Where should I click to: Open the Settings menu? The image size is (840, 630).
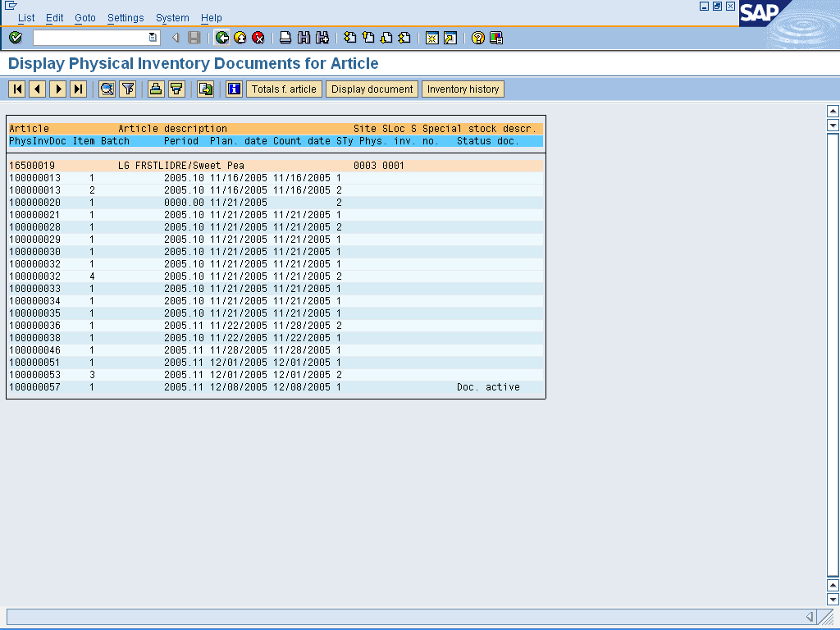pos(126,18)
